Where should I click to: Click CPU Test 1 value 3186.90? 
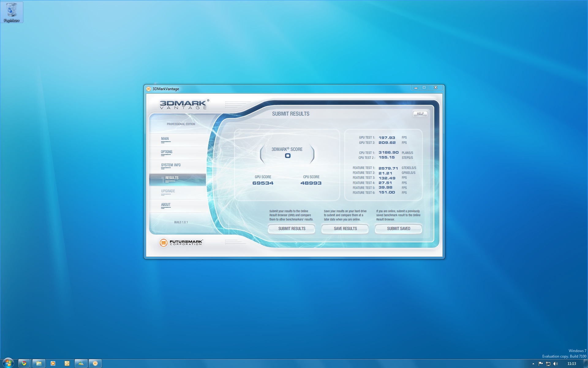click(389, 153)
